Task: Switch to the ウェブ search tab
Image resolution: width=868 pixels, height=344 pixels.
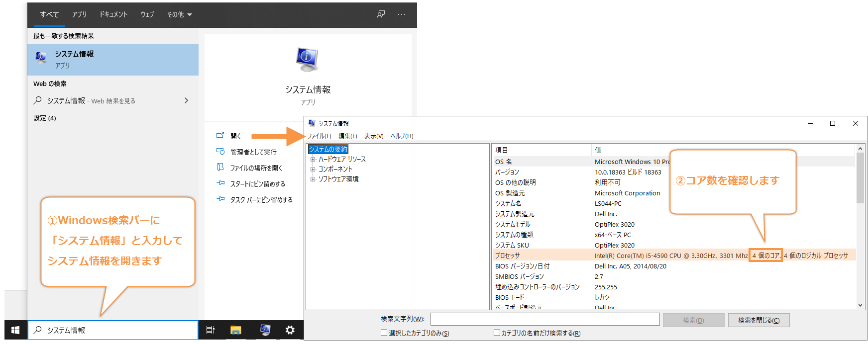Action: [x=147, y=14]
